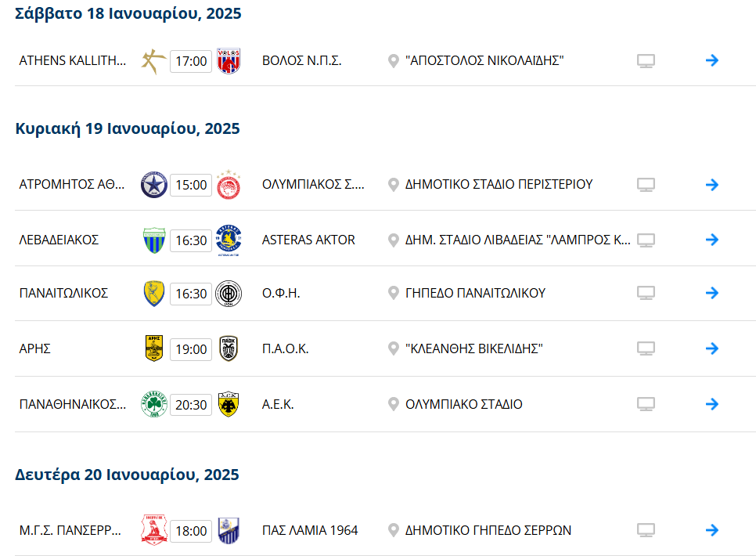Select the 20:30 kickoff time box
756x556 pixels.
point(191,404)
